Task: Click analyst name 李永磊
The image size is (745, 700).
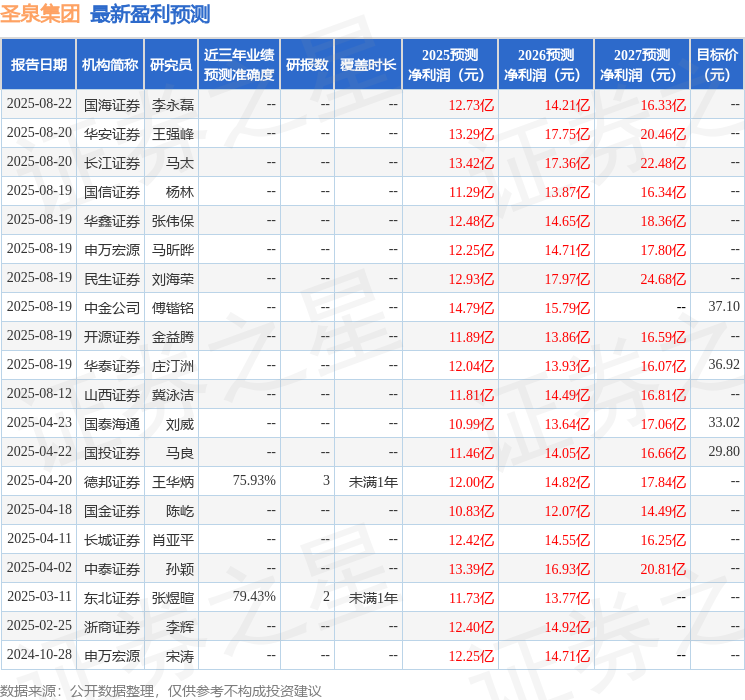Action: 172,104
